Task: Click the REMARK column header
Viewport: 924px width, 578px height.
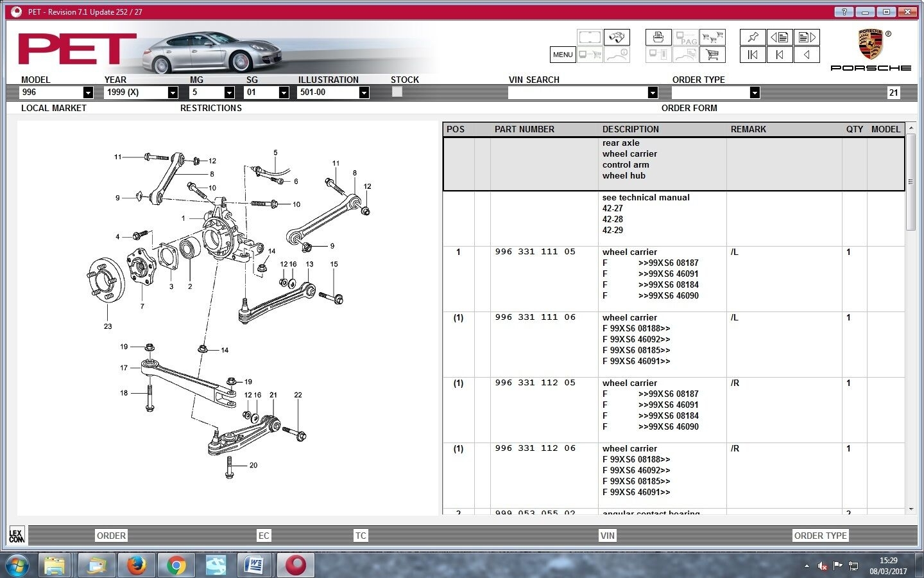Action: coord(748,129)
